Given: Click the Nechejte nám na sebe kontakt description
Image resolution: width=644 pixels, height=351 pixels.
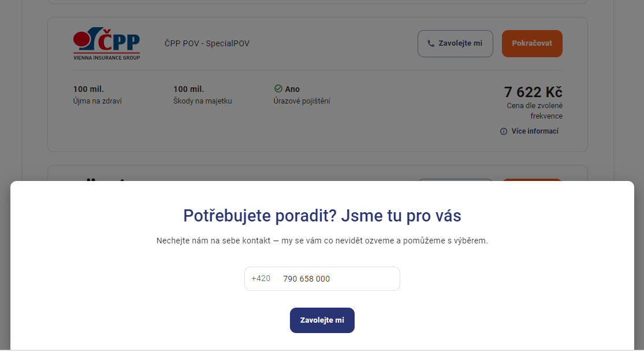Looking at the screenshot, I should click(322, 241).
